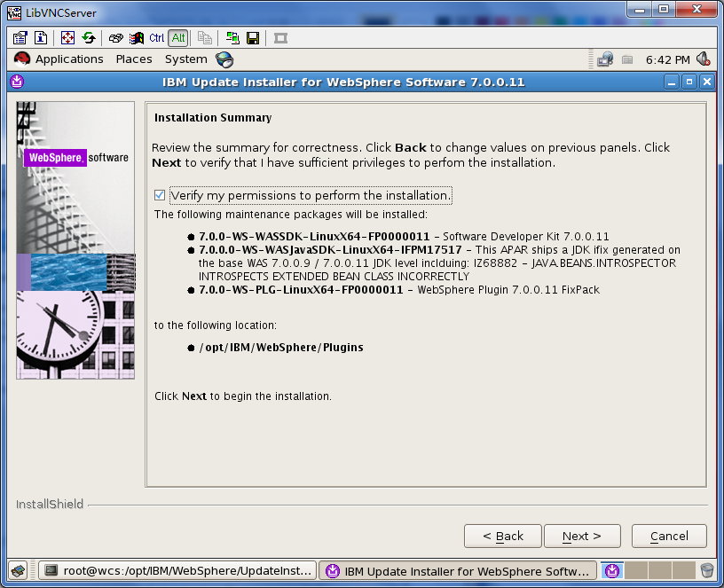The width and height of the screenshot is (724, 588).
Task: Click package 7.0.0.0-WS-WASJavaSDK-LinuxX64-IFPM17517
Action: click(x=330, y=250)
